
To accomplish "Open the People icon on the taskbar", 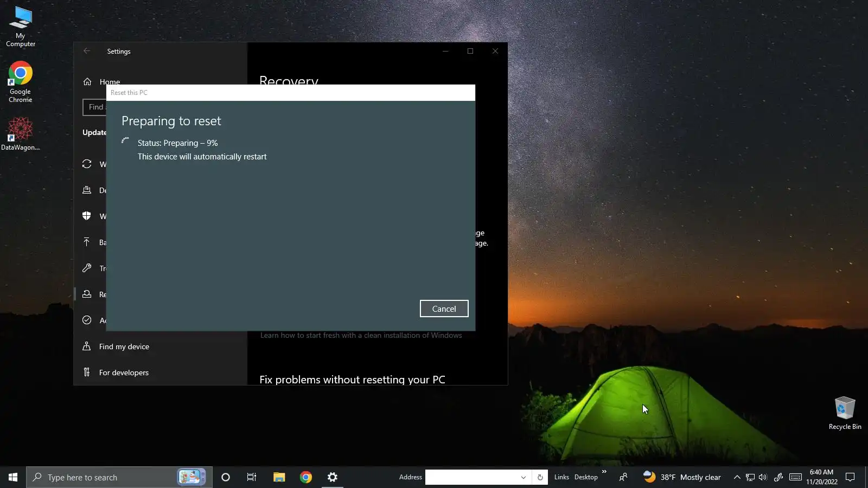I will click(x=623, y=477).
